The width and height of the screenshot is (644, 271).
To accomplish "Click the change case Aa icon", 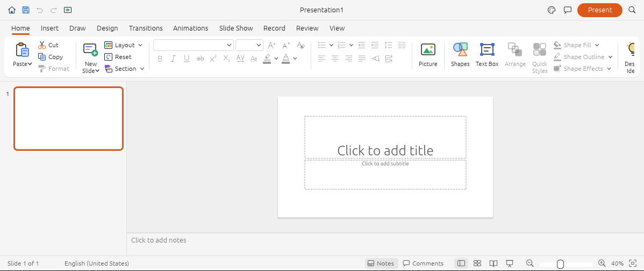I will click(x=254, y=58).
